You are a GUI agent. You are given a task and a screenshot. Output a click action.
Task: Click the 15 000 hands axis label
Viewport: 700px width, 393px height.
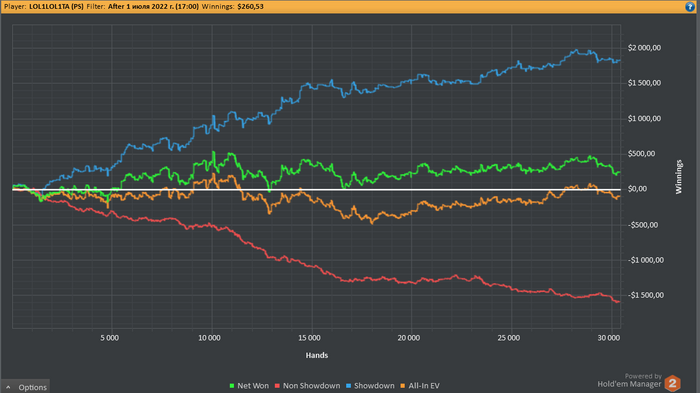[x=309, y=338]
